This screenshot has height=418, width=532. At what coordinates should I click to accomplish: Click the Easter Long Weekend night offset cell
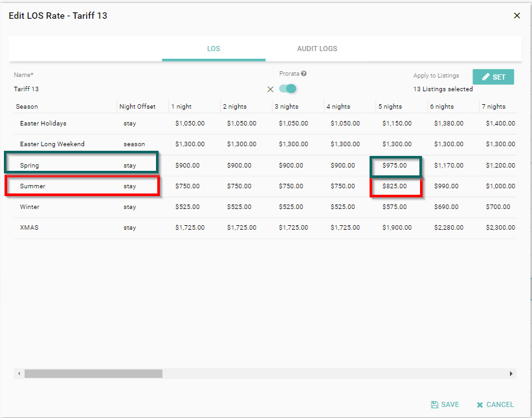[135, 144]
